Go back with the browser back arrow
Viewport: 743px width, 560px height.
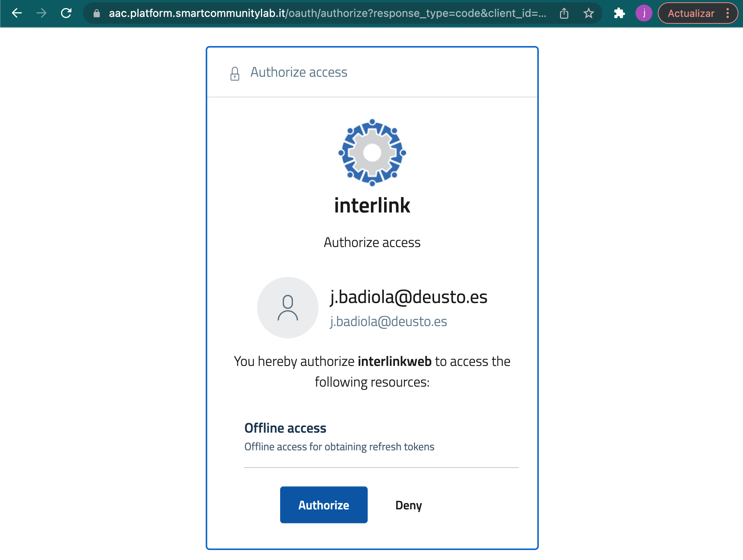(17, 13)
